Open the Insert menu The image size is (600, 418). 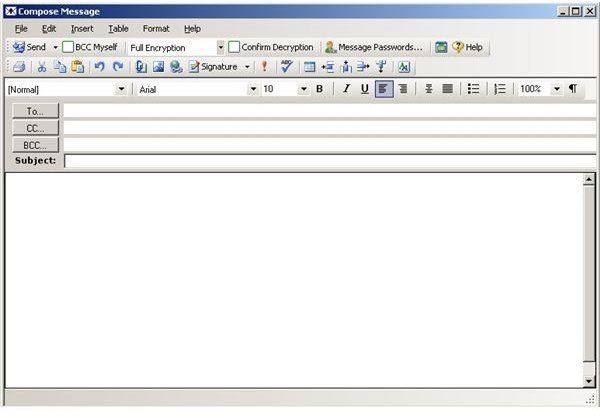[82, 29]
